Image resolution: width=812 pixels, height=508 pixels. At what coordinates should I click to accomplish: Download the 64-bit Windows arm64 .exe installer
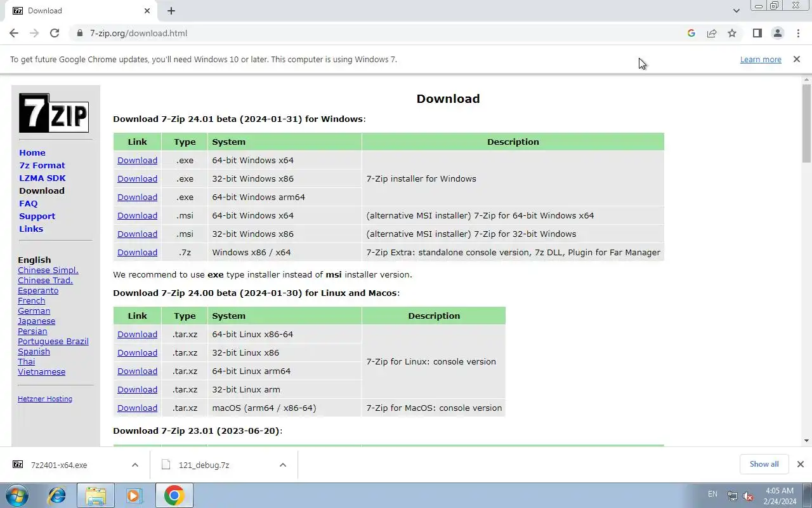click(x=137, y=197)
